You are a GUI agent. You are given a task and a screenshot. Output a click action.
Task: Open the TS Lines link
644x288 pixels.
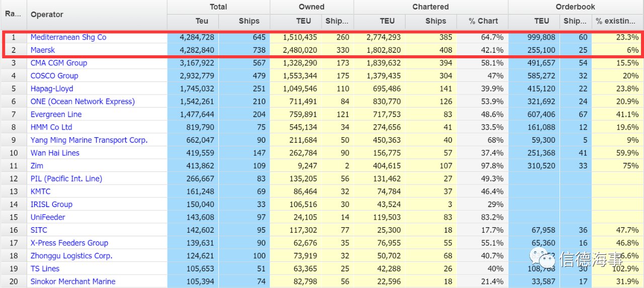pos(45,269)
